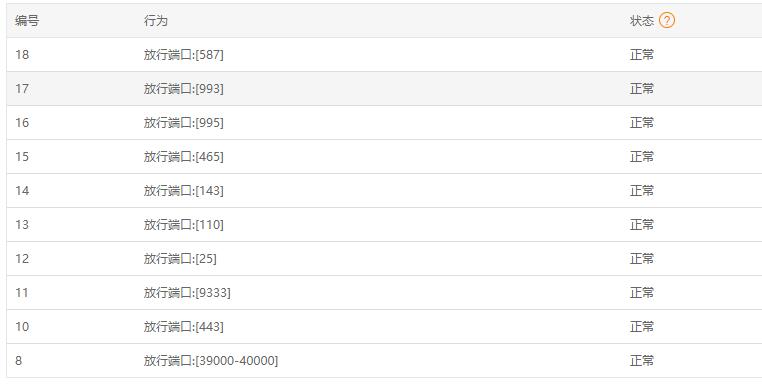Click the 状态 column header label
Screen dimensions: 762x389
pyautogui.click(x=641, y=20)
